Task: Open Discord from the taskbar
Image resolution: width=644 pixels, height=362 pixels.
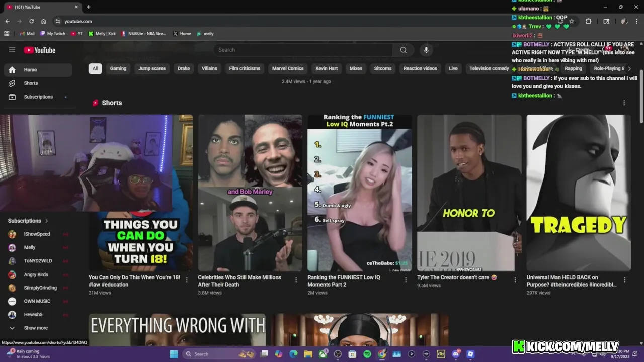Action: point(456,354)
